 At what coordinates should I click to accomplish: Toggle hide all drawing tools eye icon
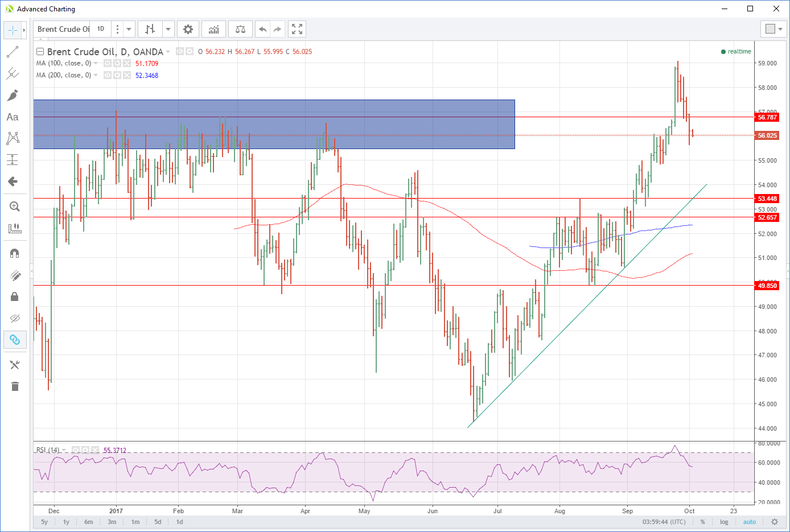point(15,318)
